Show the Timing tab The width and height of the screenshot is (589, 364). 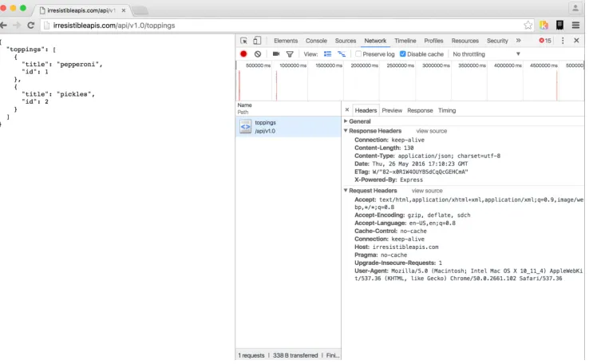(x=447, y=110)
